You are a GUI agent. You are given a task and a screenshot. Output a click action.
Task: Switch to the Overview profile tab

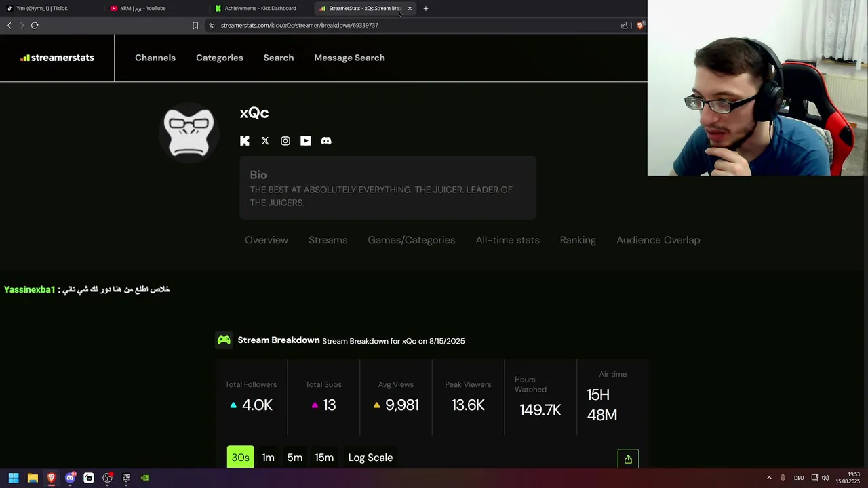[x=267, y=240]
